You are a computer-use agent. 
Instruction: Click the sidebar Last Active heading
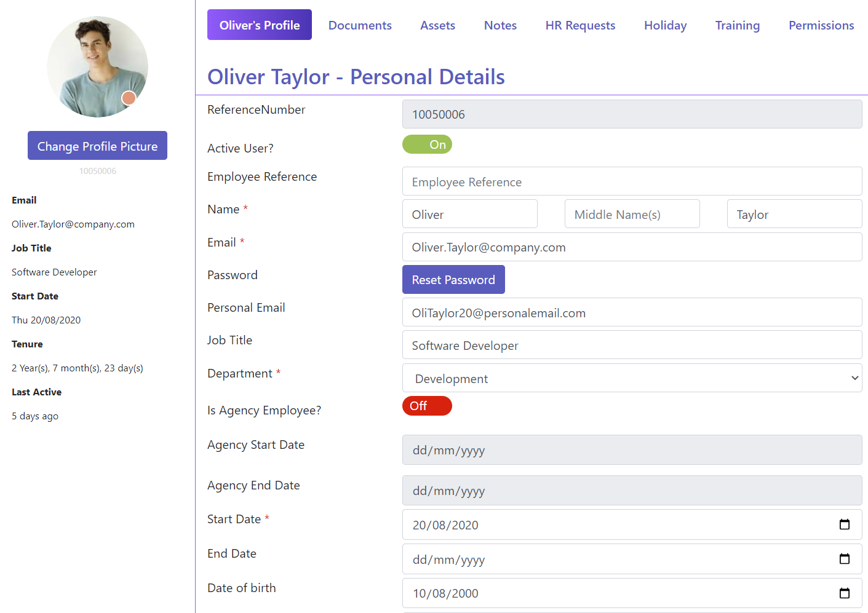point(36,392)
